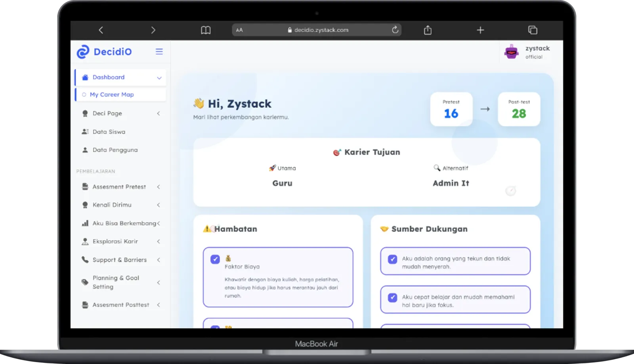Click the Post-test score card 28
Screen dimensions: 634x364
point(519,109)
